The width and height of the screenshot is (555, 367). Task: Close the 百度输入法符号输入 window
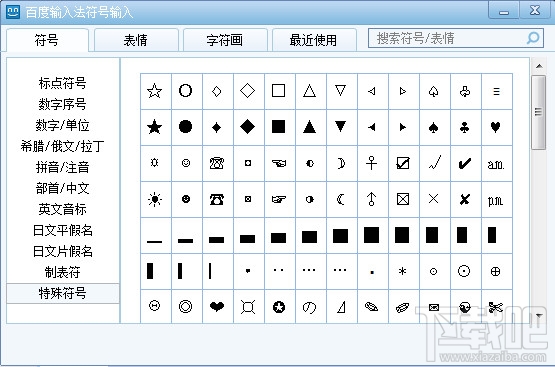click(x=534, y=10)
